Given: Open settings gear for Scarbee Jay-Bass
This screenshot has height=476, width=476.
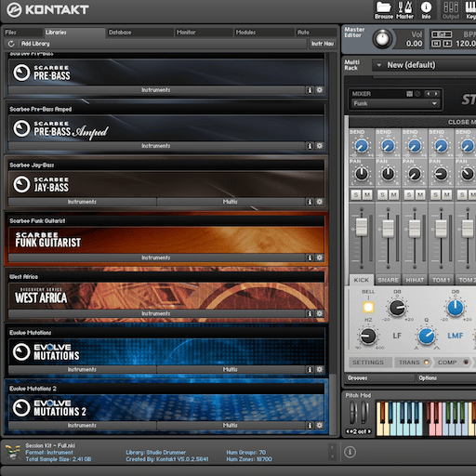Looking at the screenshot, I should pyautogui.click(x=319, y=202).
